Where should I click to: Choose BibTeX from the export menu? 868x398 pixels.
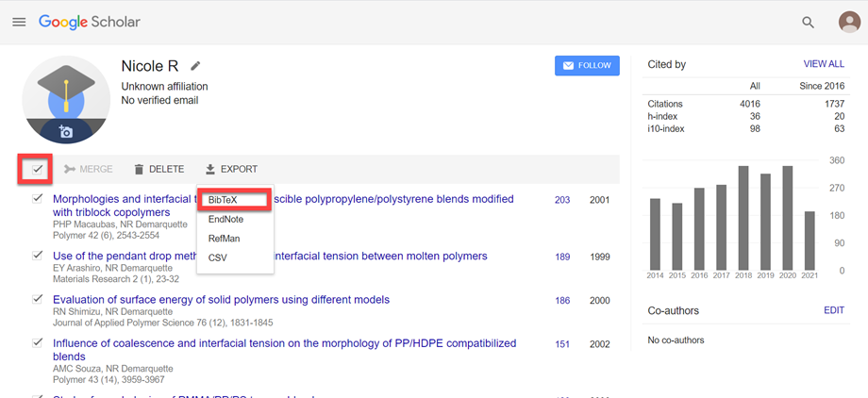(x=223, y=201)
